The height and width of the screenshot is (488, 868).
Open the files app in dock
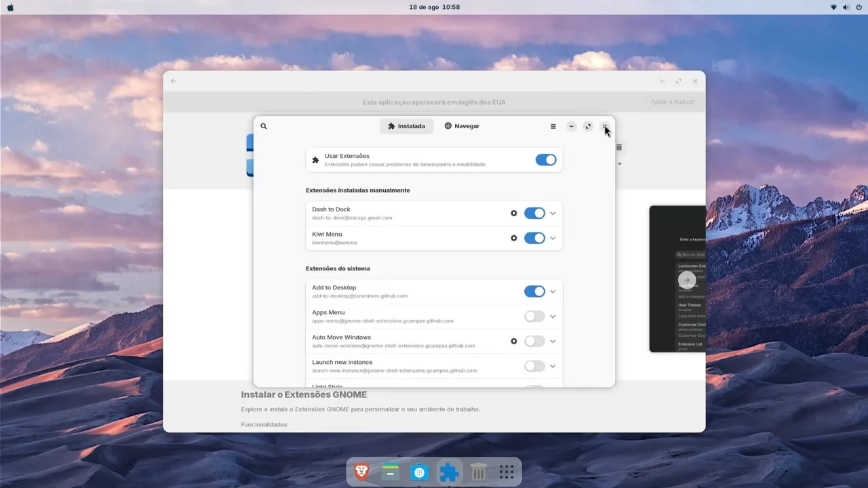(x=391, y=472)
